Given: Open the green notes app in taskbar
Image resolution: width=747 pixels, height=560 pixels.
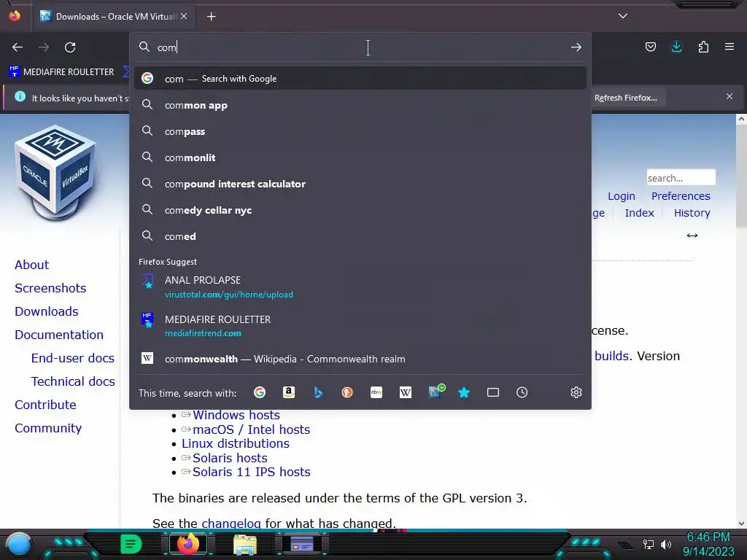Looking at the screenshot, I should click(131, 544).
